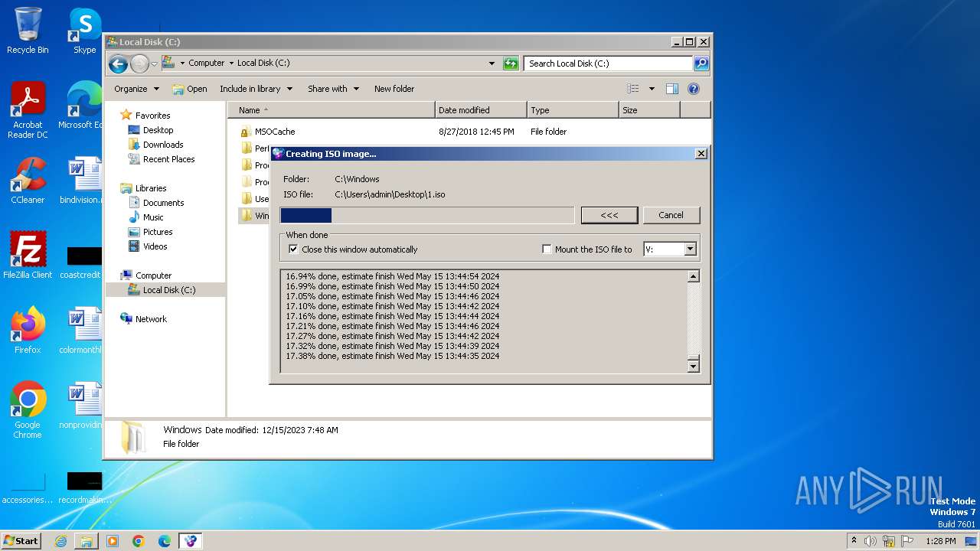Click the <<< collapse details button
Image resolution: width=980 pixels, height=551 pixels.
pos(609,215)
